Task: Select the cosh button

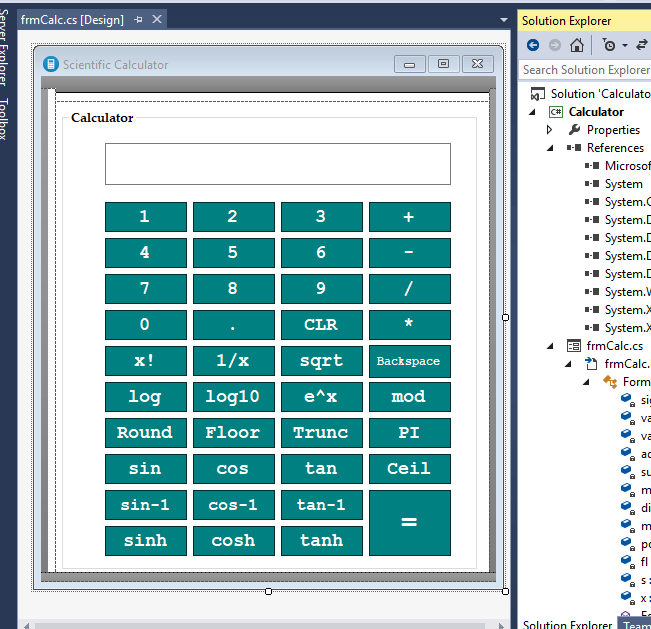Action: tap(234, 541)
